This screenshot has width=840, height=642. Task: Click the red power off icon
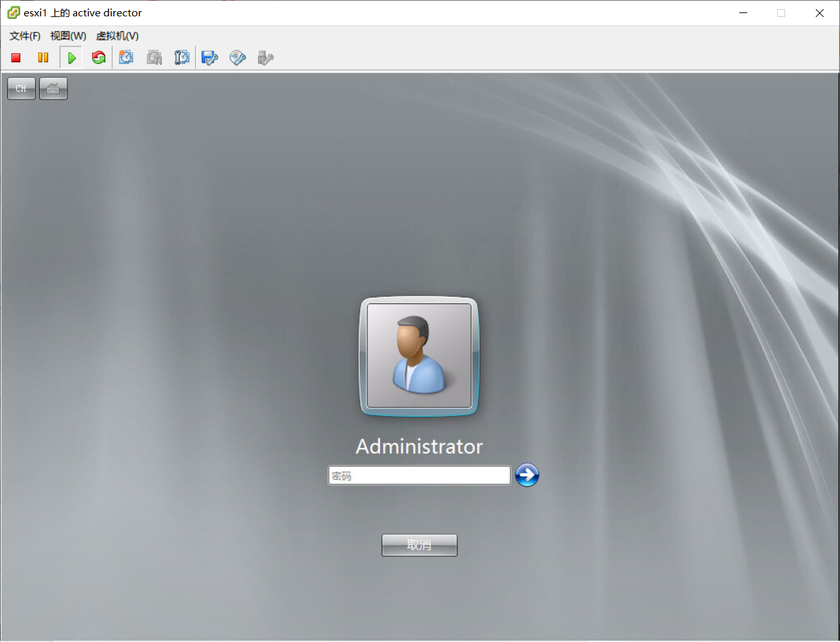(x=16, y=58)
